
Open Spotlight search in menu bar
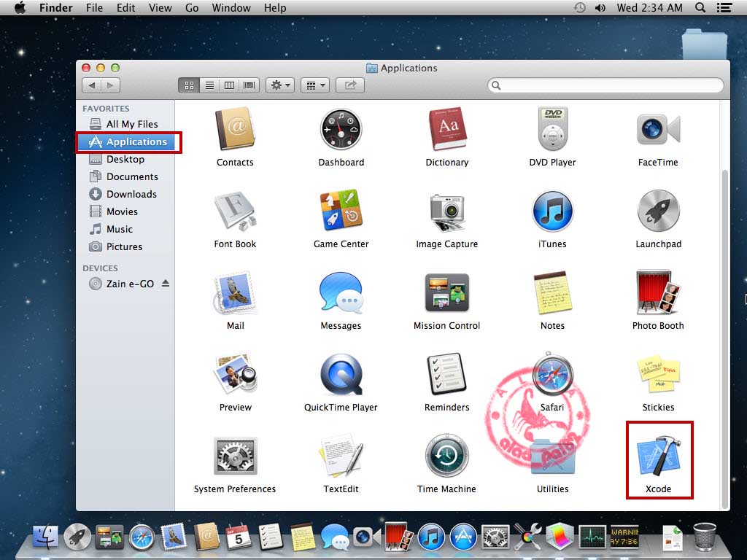[700, 7]
